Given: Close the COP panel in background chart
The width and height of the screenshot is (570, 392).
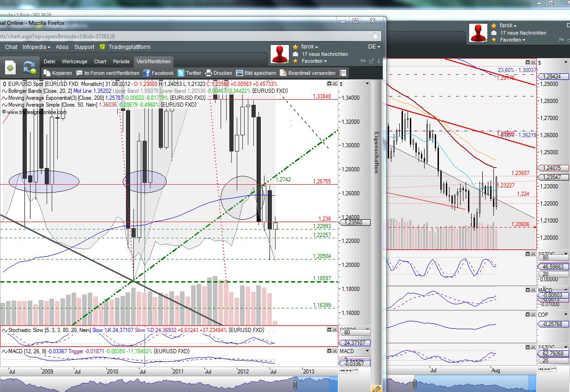Looking at the screenshot, I should pyautogui.click(x=533, y=315).
